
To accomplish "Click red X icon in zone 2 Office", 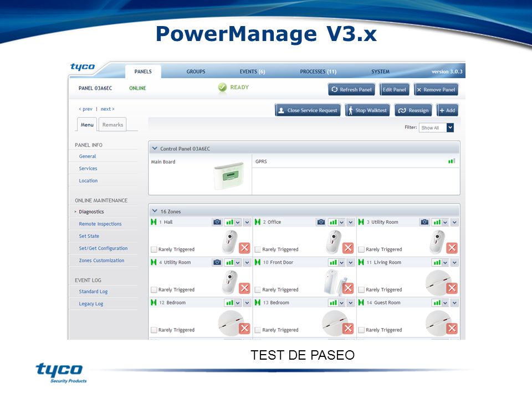I will point(348,248).
